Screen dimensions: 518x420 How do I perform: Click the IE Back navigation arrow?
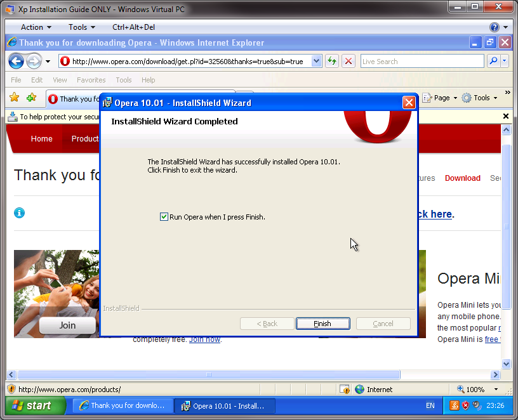click(x=16, y=61)
